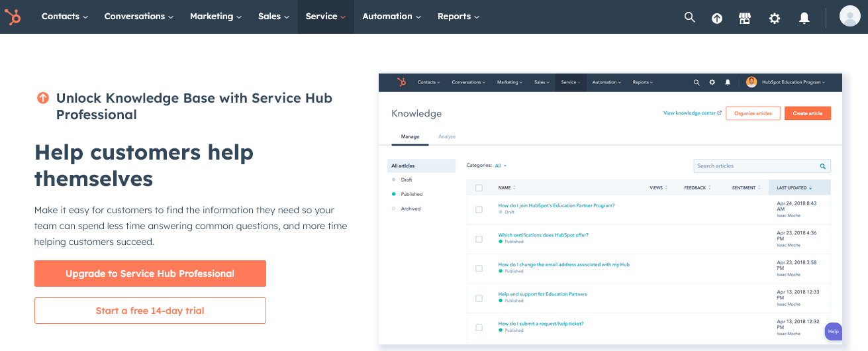Open Help and support for Education Partners article

click(x=542, y=294)
